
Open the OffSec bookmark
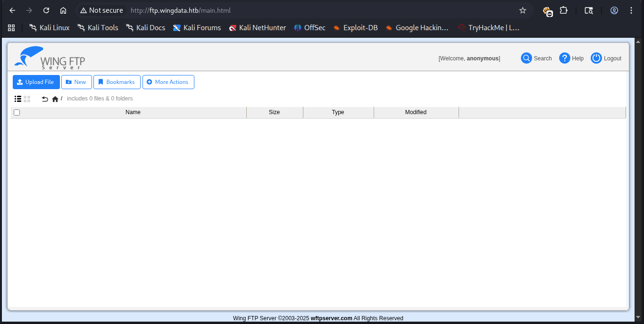click(309, 28)
